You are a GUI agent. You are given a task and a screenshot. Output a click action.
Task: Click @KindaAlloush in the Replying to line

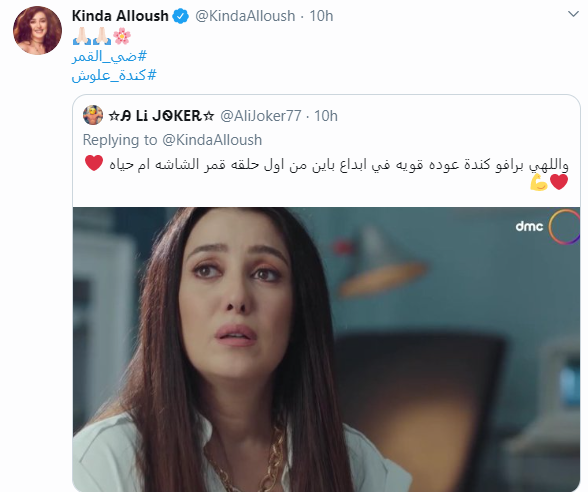[212, 140]
